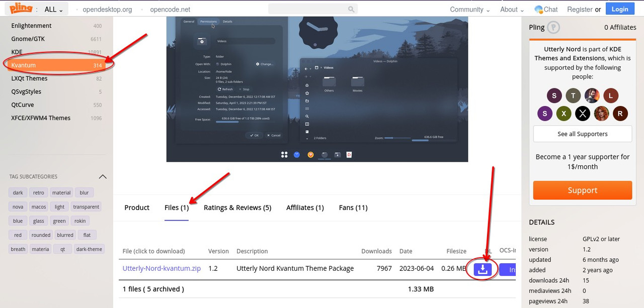Open the bearded man photo supporter avatar
This screenshot has height=308, width=644.
point(592,95)
